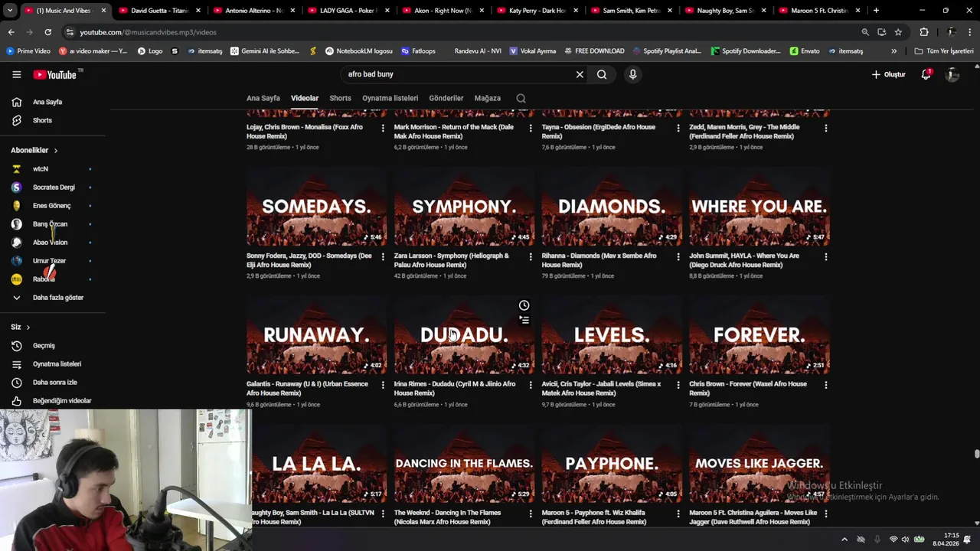Click the Oluştur create button

(888, 74)
